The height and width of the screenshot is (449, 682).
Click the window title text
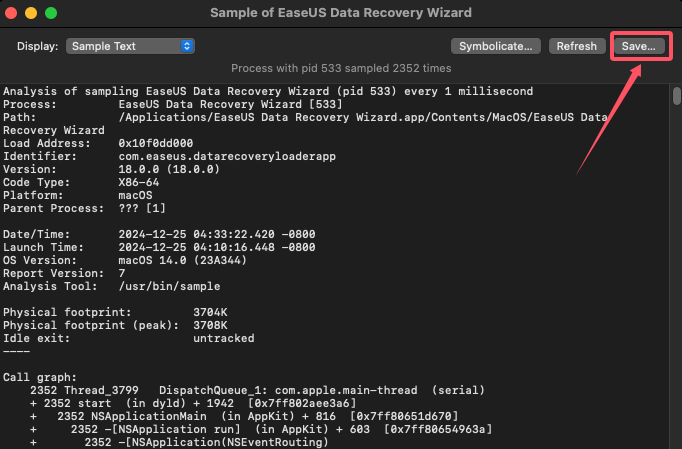click(x=341, y=13)
